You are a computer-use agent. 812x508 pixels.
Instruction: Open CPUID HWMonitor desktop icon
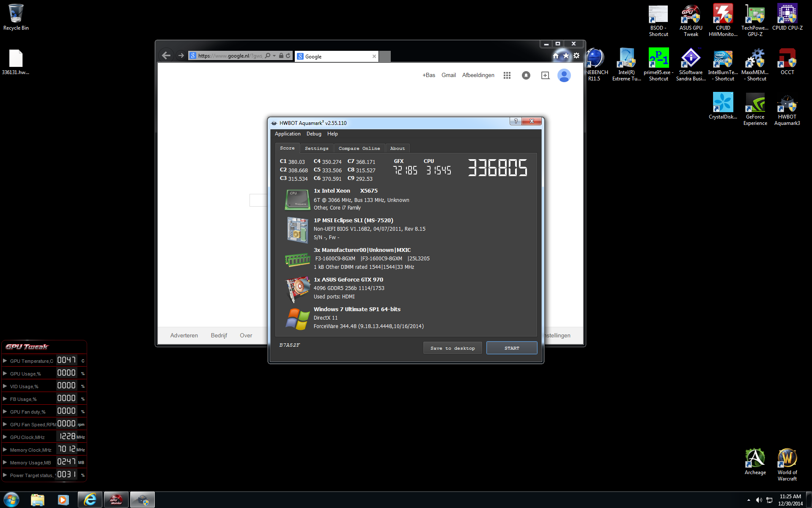tap(723, 20)
